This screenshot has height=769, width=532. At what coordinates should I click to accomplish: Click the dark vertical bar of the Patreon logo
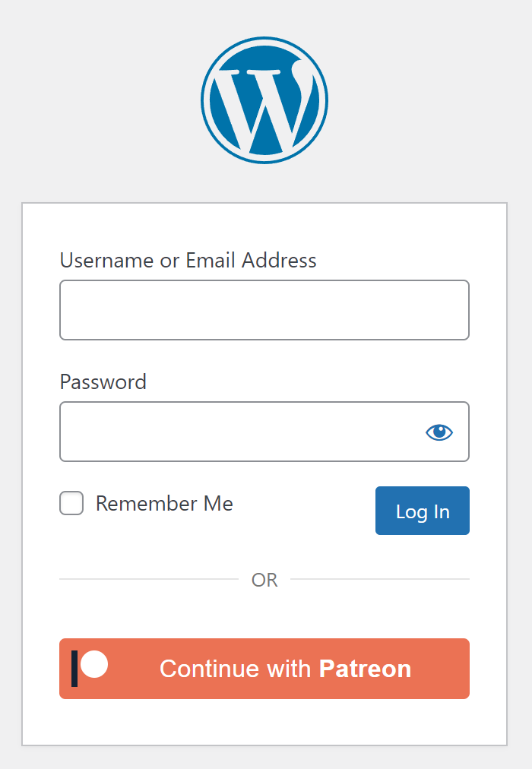[x=74, y=669]
